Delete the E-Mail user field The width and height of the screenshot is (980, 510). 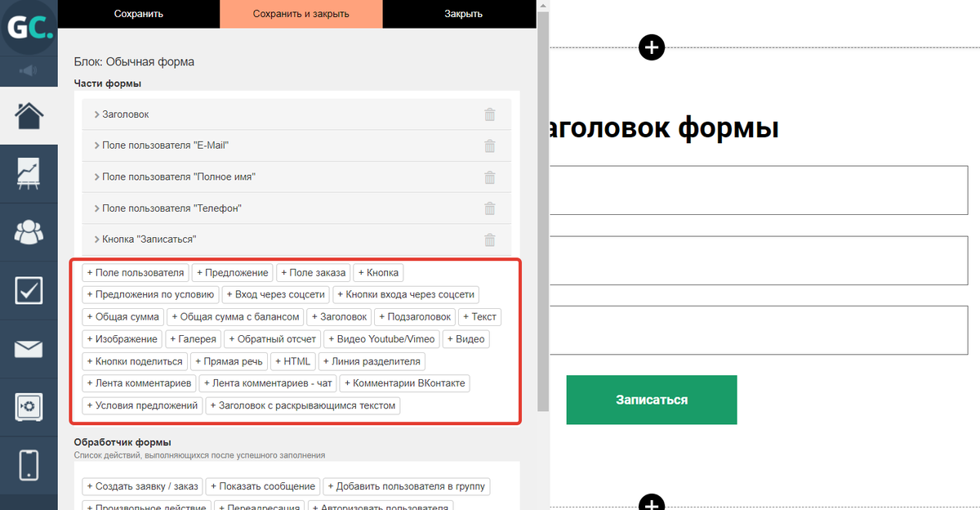tap(490, 145)
